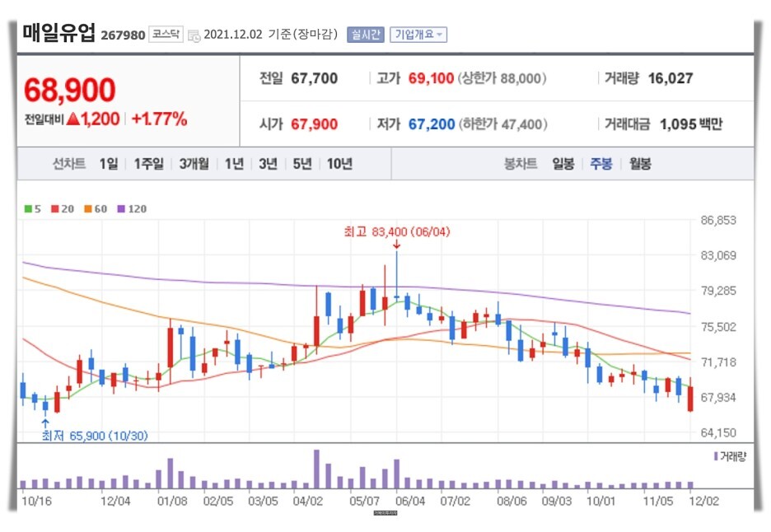Click the 선차트 line chart label
The width and height of the screenshot is (771, 532).
[x=69, y=164]
